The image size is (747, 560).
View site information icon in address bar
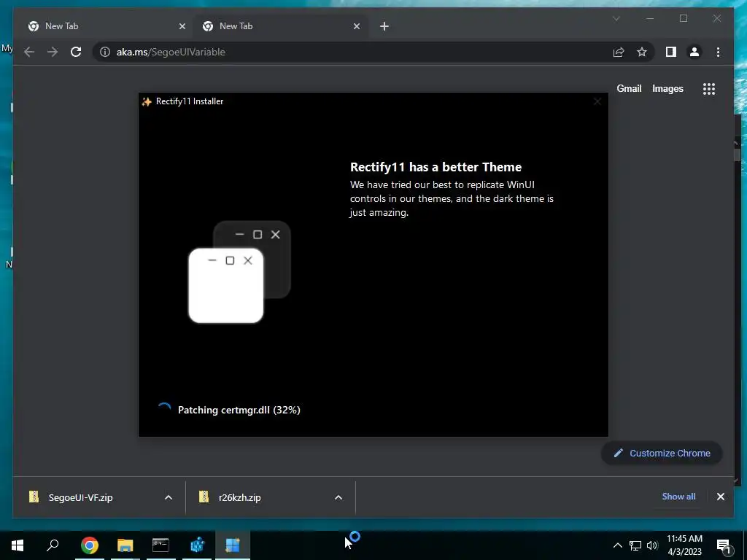[105, 52]
